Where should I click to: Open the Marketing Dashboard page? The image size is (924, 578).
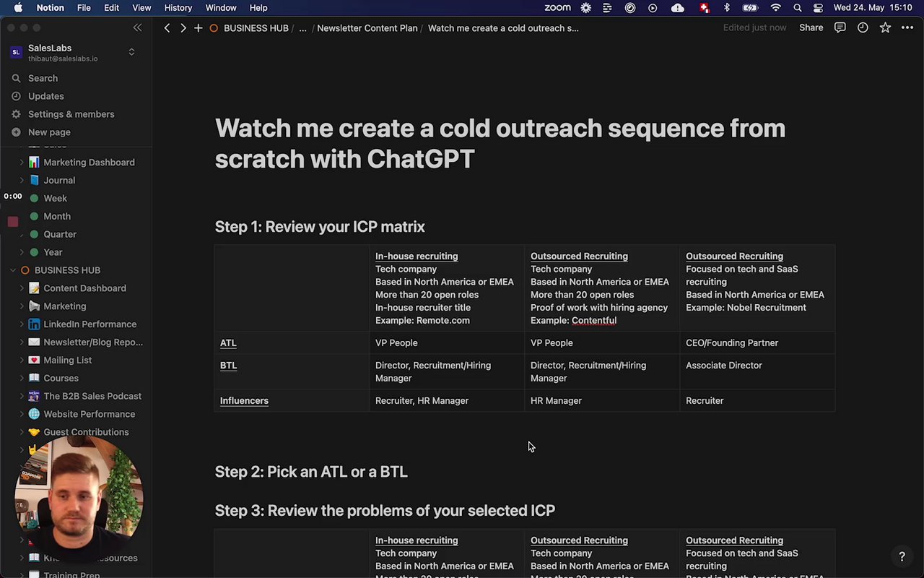(x=89, y=163)
